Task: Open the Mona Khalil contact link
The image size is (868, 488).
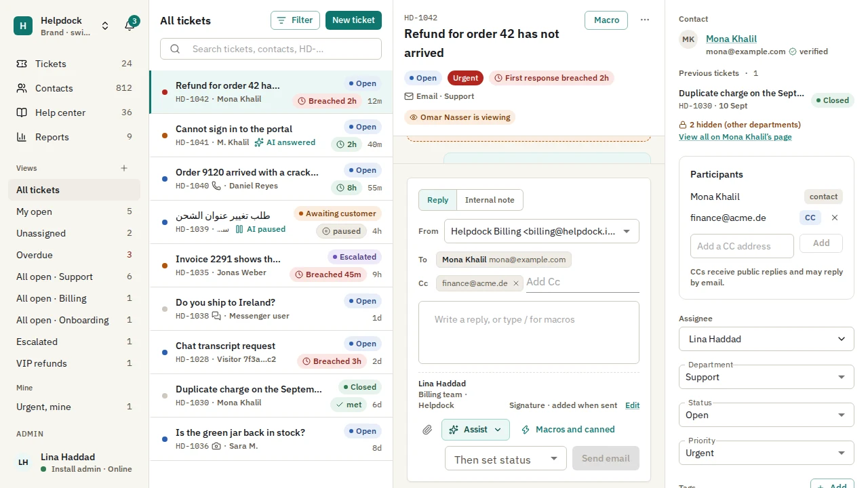Action: pyautogui.click(x=731, y=39)
